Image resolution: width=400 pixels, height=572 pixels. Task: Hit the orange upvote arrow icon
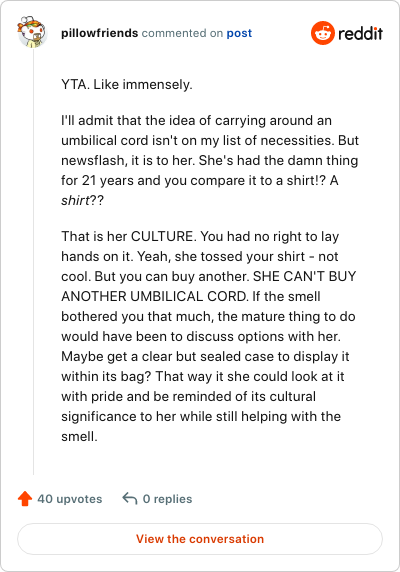tap(25, 499)
